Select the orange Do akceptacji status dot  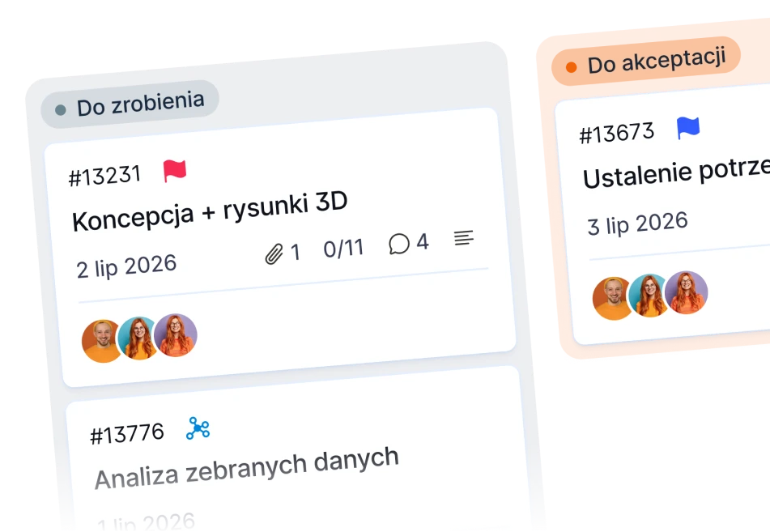click(571, 67)
